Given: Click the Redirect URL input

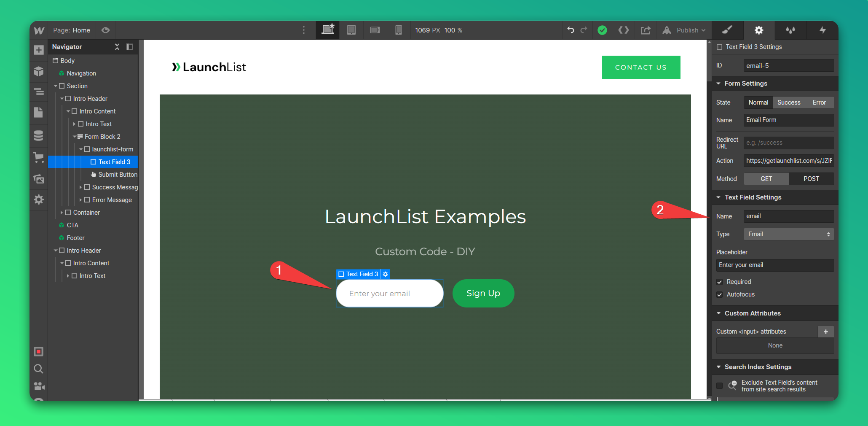Looking at the screenshot, I should coord(789,143).
